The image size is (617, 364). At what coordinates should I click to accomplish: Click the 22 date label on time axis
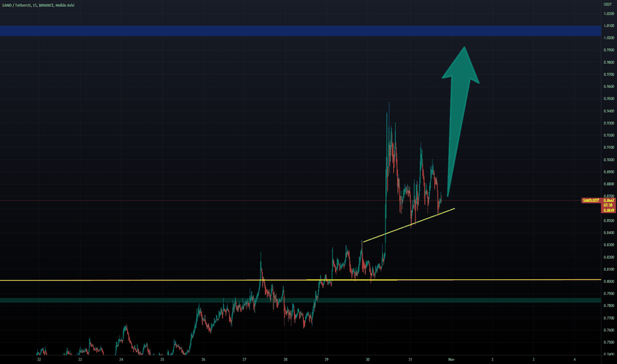tap(38, 359)
